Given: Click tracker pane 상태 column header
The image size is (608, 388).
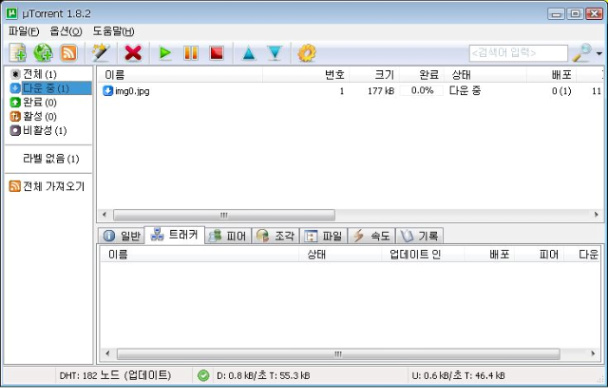Looking at the screenshot, I should point(340,255).
